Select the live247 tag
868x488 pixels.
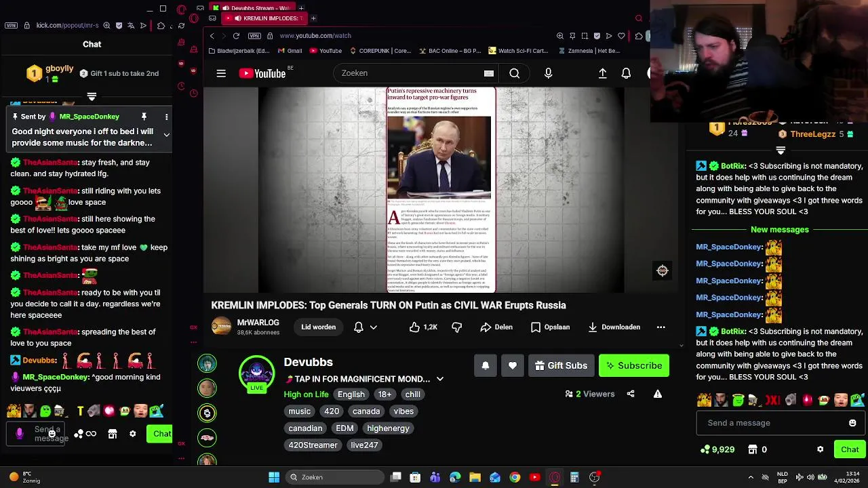coord(364,445)
